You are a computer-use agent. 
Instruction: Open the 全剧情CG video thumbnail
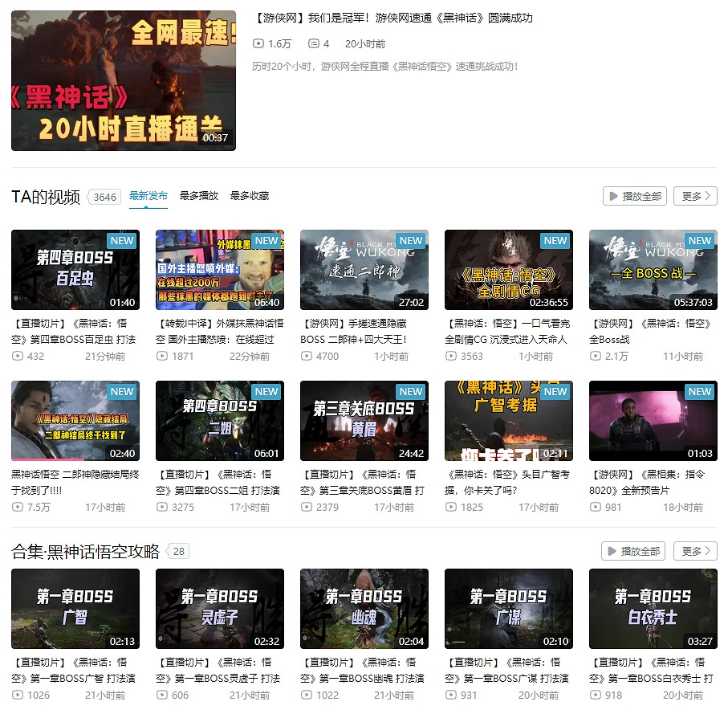click(508, 270)
